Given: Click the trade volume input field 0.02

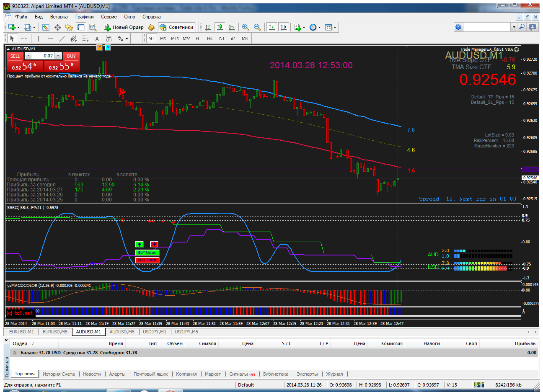Looking at the screenshot, I should (x=43, y=56).
